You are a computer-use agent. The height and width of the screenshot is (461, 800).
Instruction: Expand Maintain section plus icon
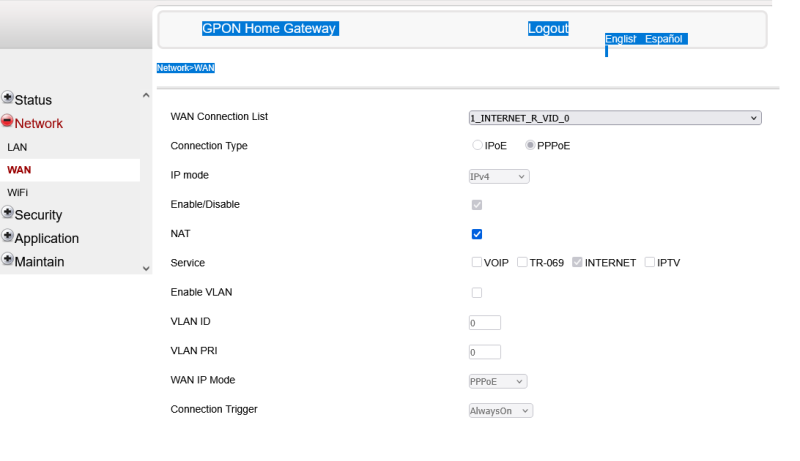click(x=7, y=259)
